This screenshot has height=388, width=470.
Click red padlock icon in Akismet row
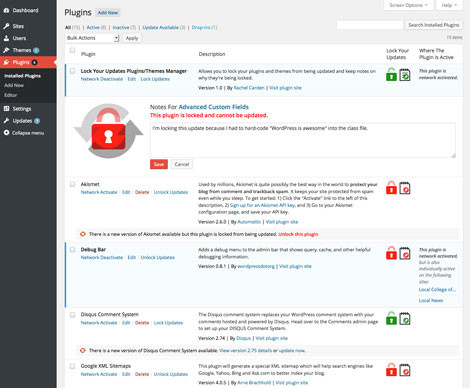[x=391, y=188]
